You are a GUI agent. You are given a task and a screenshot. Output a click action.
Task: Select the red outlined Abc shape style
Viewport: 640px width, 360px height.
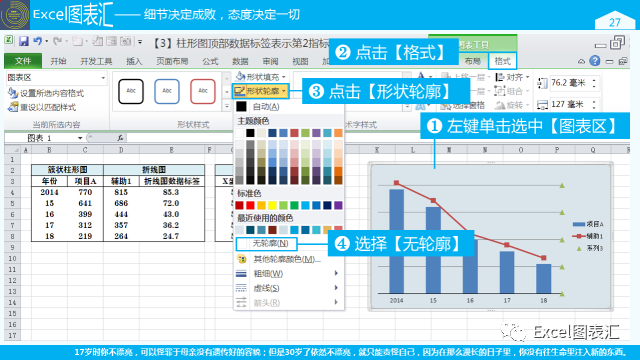(203, 91)
